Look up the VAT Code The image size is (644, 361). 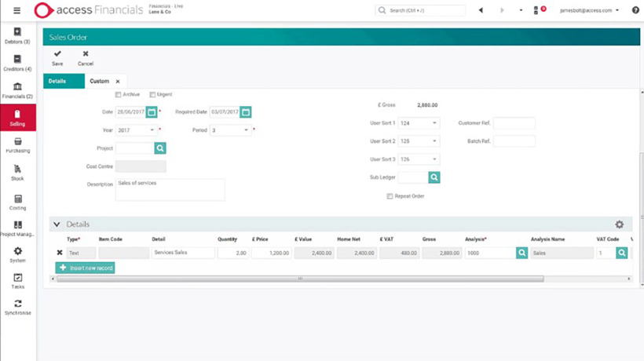coord(622,253)
